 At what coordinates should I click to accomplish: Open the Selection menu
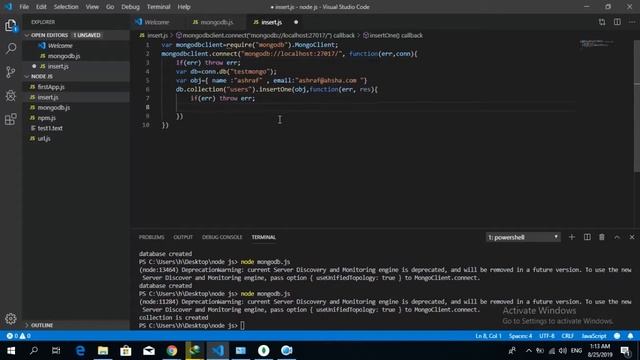pyautogui.click(x=66, y=7)
